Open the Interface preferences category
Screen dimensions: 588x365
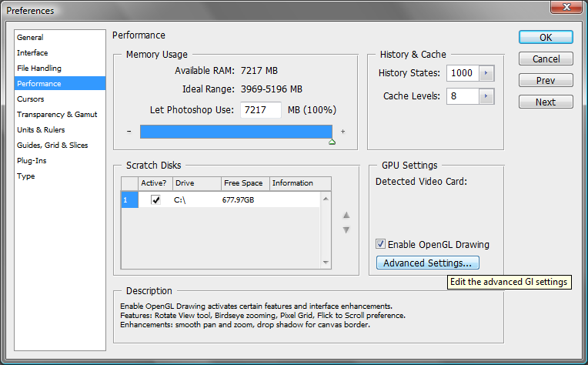pos(60,53)
